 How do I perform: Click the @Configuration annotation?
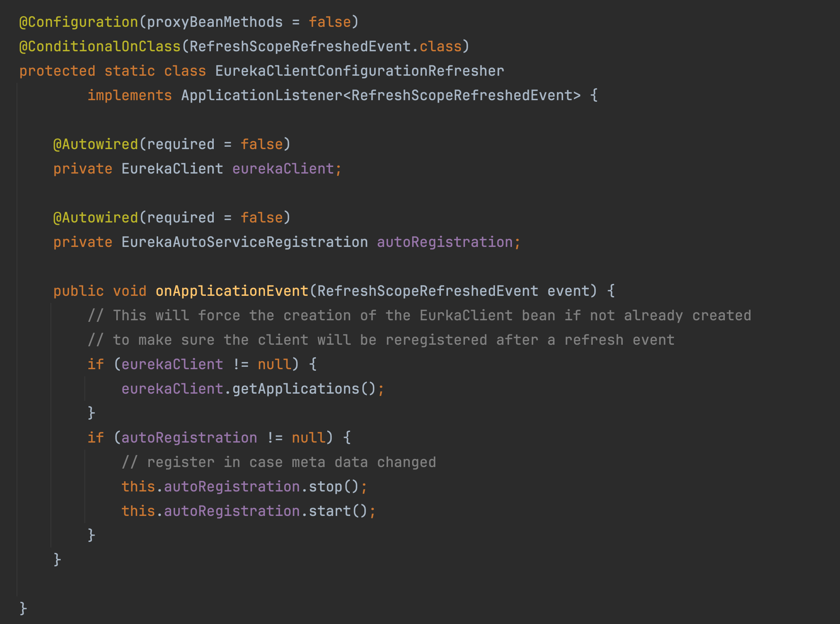[78, 22]
